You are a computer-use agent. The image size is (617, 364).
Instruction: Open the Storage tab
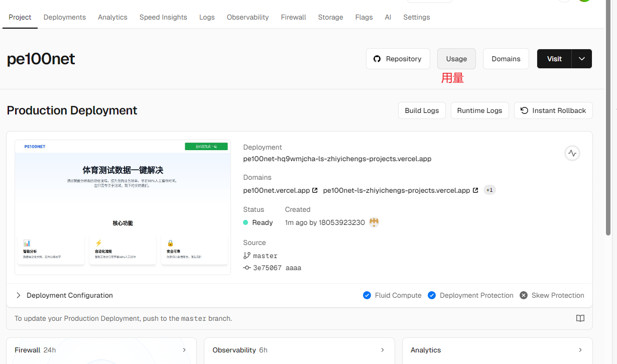coord(330,17)
